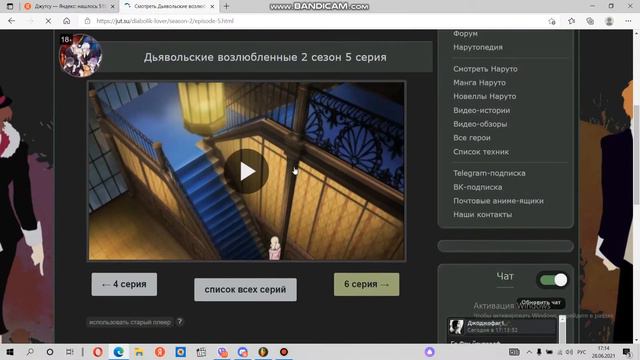Open the question mark help icon beside старый плеер
Screen dimensions: 640x360
[x=180, y=322]
